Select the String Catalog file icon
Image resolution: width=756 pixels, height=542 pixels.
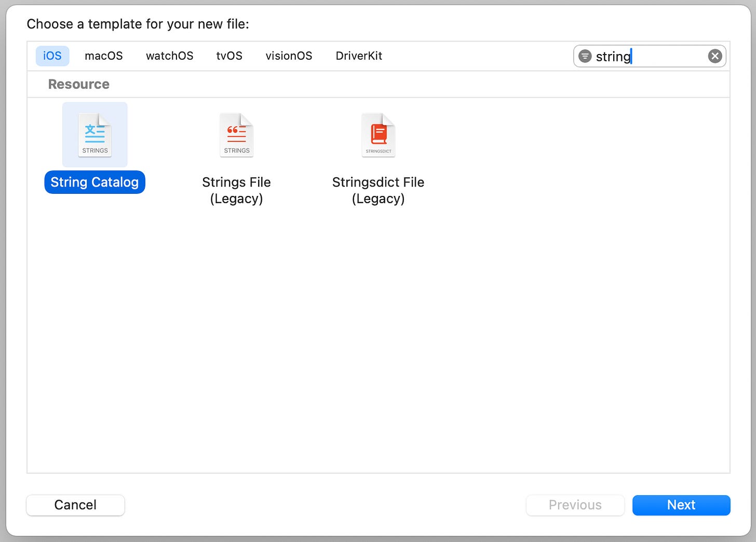pyautogui.click(x=95, y=135)
